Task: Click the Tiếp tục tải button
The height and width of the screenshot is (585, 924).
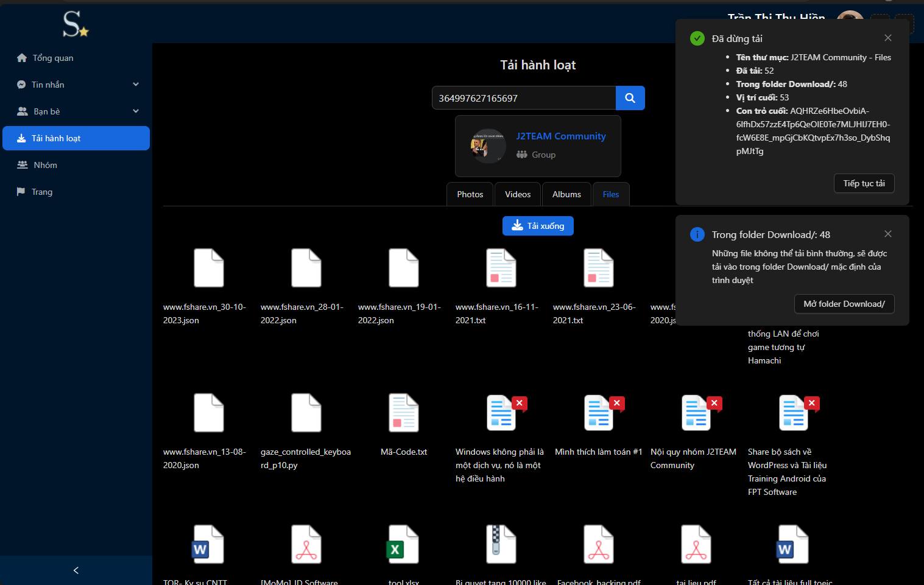Action: coord(864,183)
